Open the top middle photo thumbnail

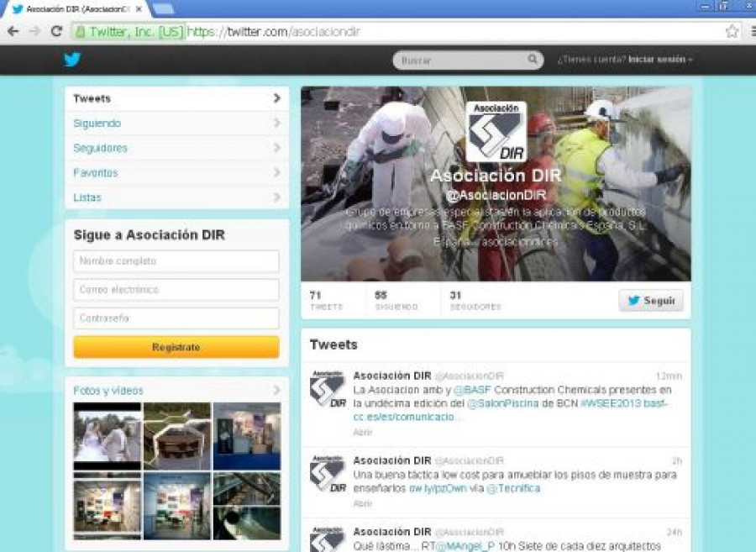tap(177, 436)
